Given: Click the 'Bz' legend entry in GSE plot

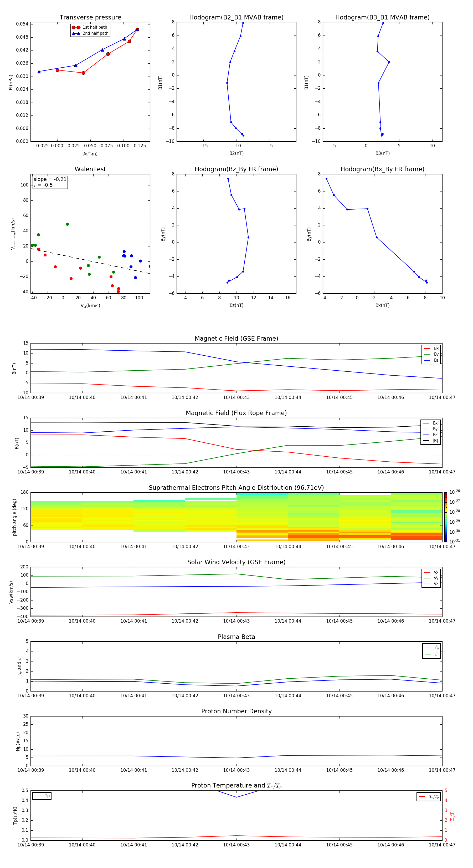Looking at the screenshot, I should click(431, 360).
